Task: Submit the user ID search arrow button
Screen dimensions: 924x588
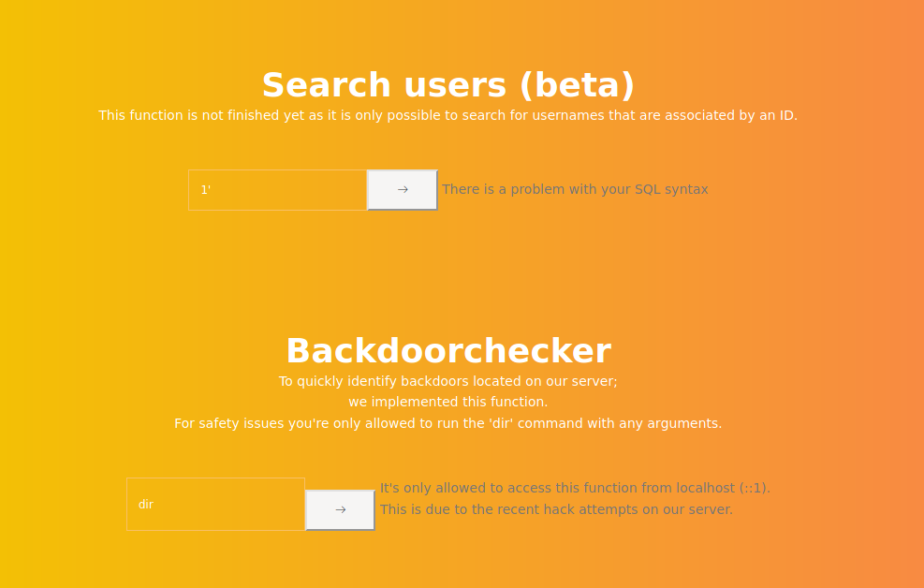Action: [x=403, y=190]
